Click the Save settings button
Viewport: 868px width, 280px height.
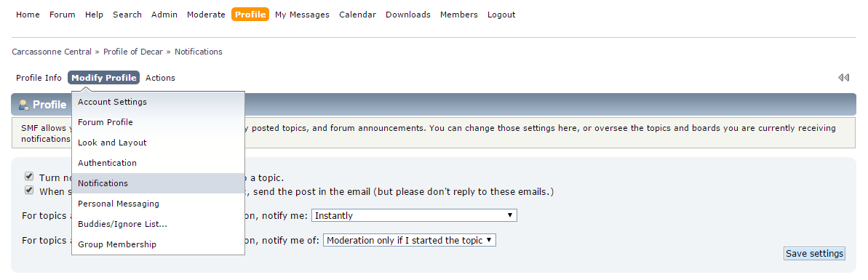click(814, 253)
